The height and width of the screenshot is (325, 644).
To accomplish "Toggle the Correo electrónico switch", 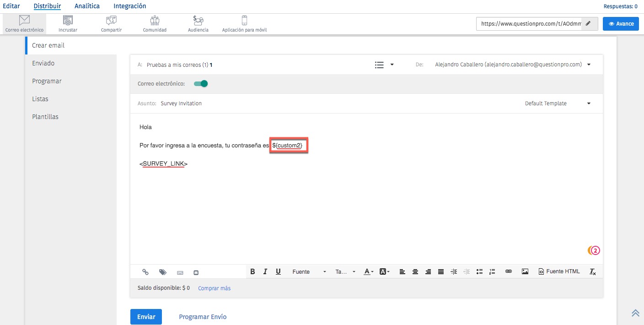I will (x=201, y=84).
